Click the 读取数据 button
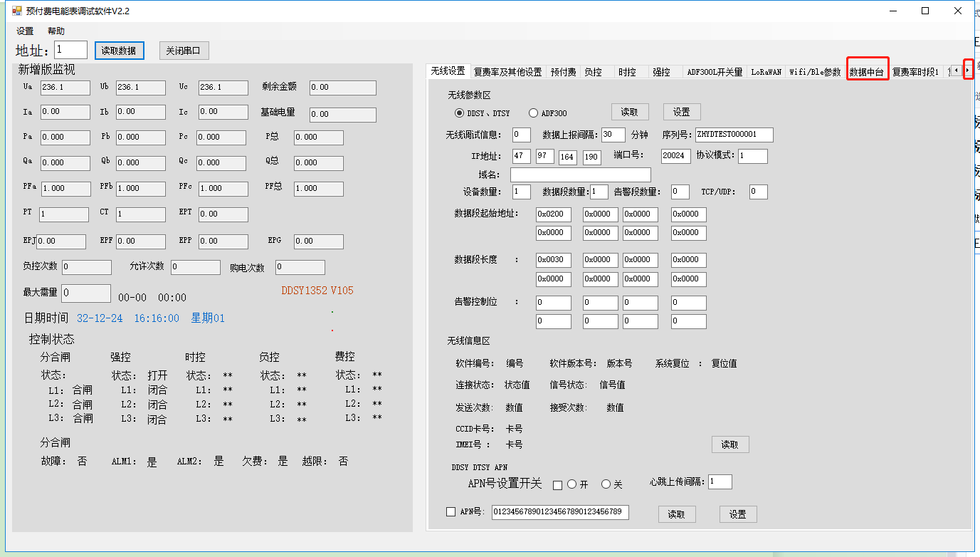This screenshot has height=557, width=980. [119, 51]
